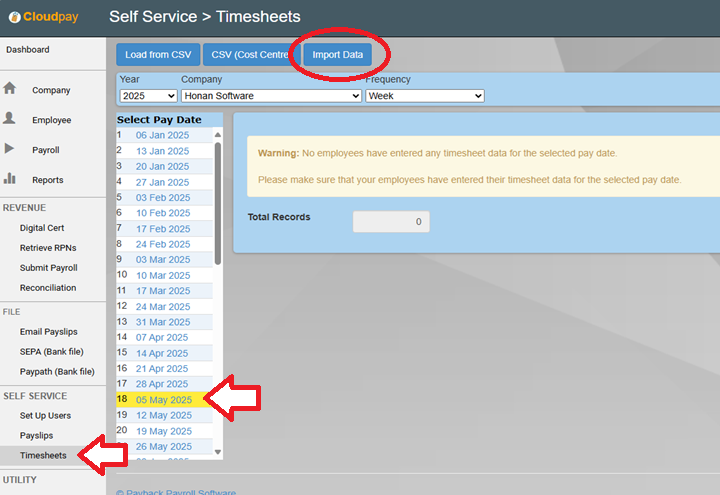Open the Frequency dropdown set to Week
Viewport: 720px width, 495px height.
(424, 96)
